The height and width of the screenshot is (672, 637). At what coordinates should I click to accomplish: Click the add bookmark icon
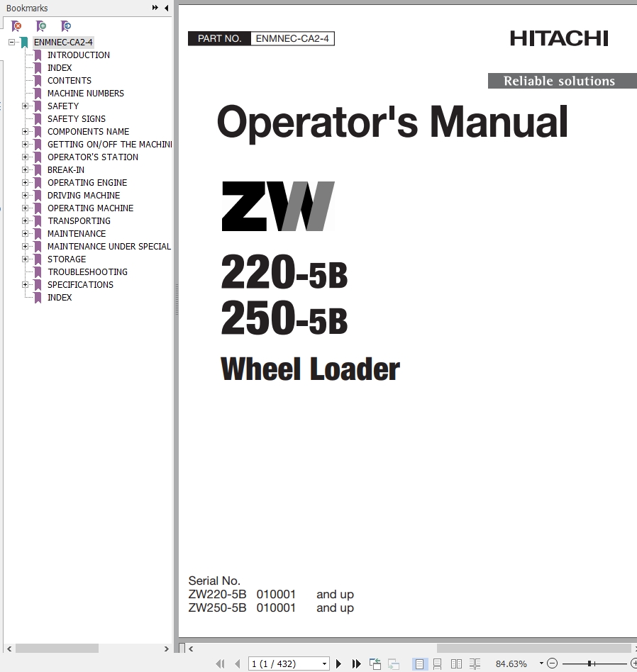click(x=41, y=26)
